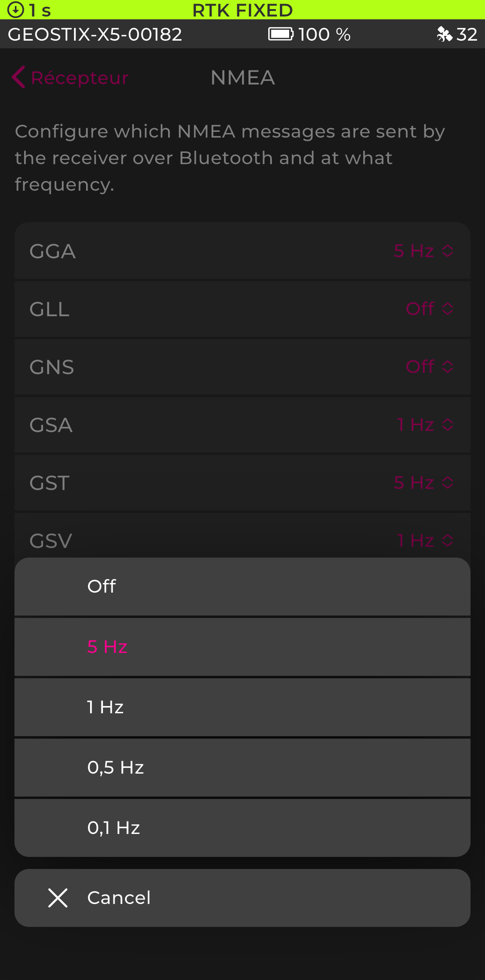
Task: Tap the battery level icon
Action: [281, 34]
